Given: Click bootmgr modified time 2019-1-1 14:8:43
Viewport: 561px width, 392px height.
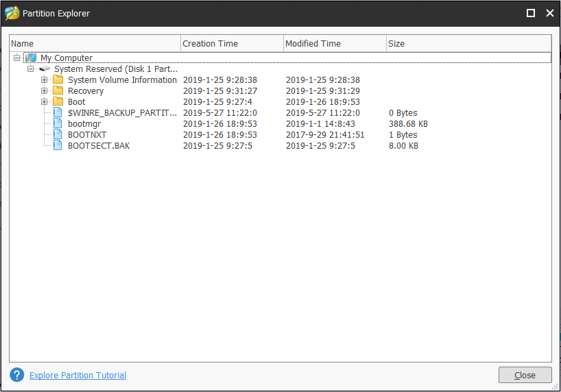Looking at the screenshot, I should pos(320,124).
